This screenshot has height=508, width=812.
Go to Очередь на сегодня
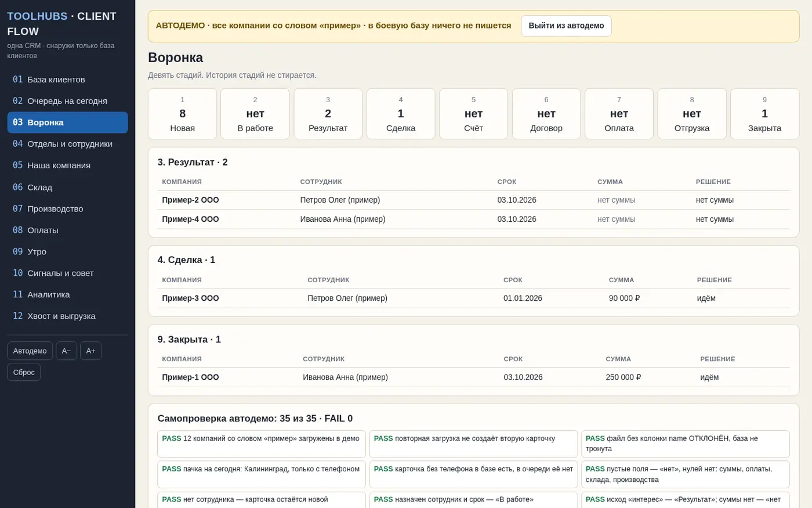[x=67, y=101]
